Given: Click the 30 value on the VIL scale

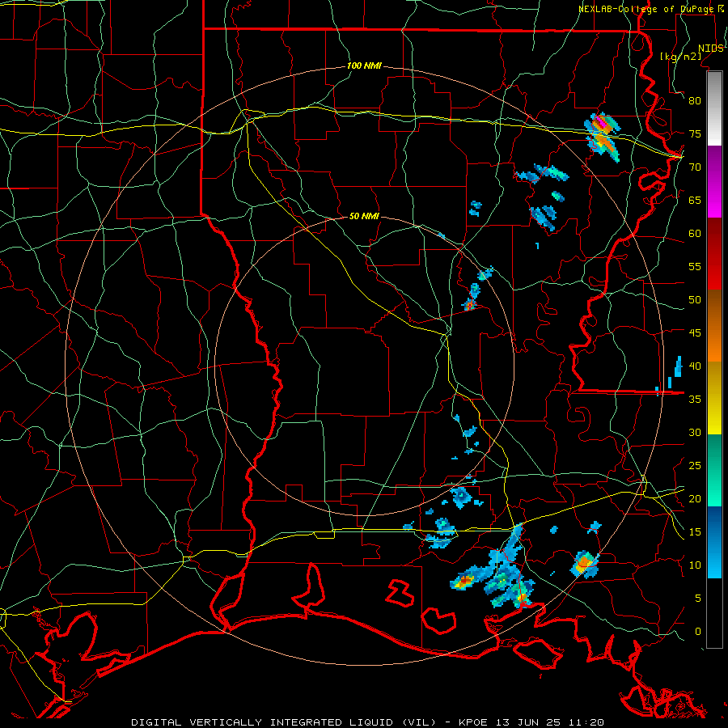Looking at the screenshot, I should [x=695, y=433].
